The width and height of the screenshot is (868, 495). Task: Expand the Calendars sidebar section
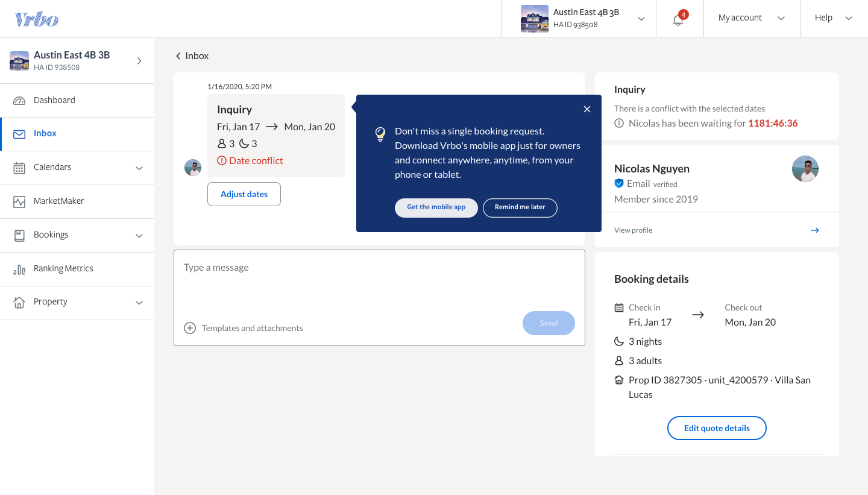(139, 168)
